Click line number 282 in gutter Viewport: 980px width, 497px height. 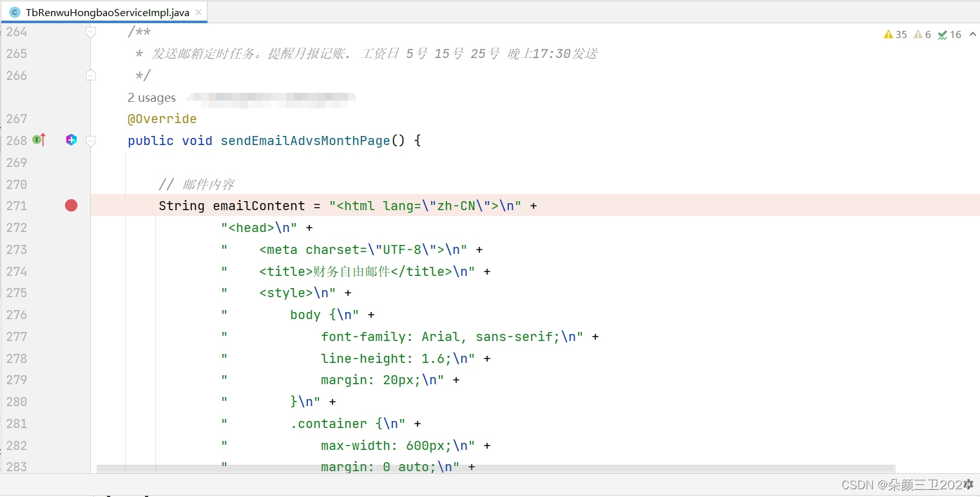click(x=17, y=445)
